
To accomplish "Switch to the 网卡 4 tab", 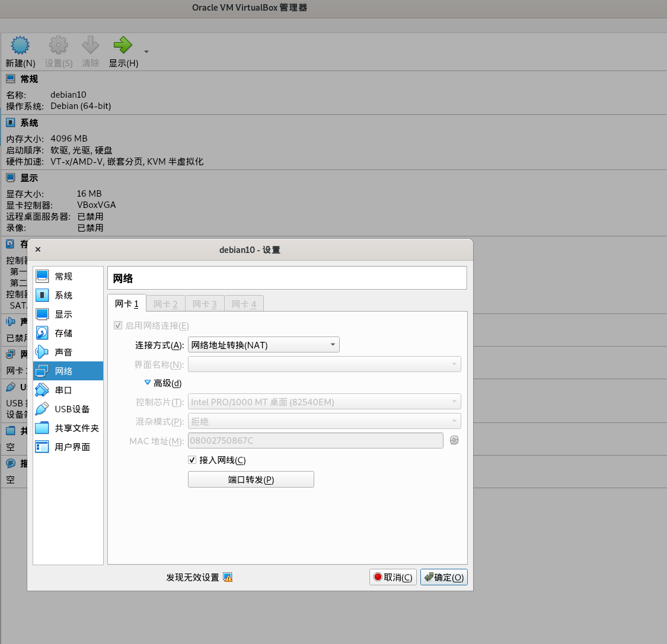I will coord(244,304).
